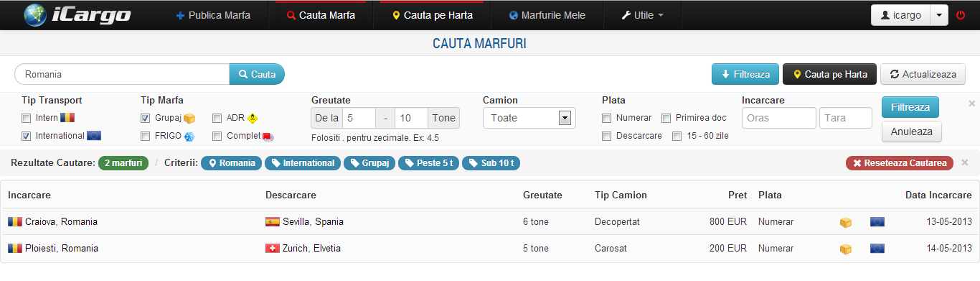The width and height of the screenshot is (980, 281).
Task: Open the icargo user dropdown arrow
Action: pos(939,15)
